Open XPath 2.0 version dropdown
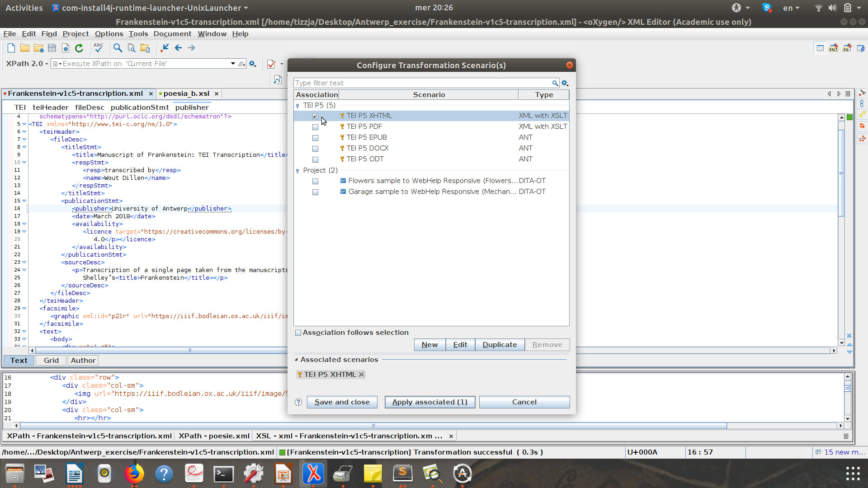Screen dimensions: 868x488 pyautogui.click(x=27, y=64)
